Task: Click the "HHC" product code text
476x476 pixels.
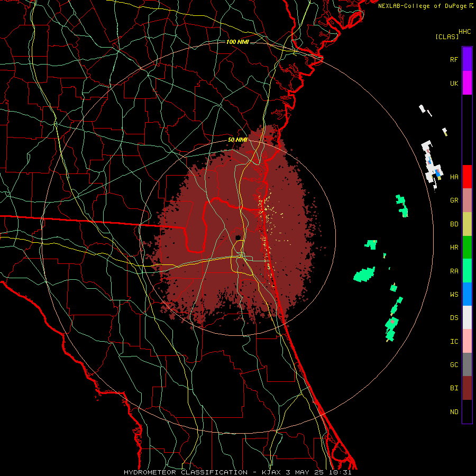Action: [x=465, y=32]
